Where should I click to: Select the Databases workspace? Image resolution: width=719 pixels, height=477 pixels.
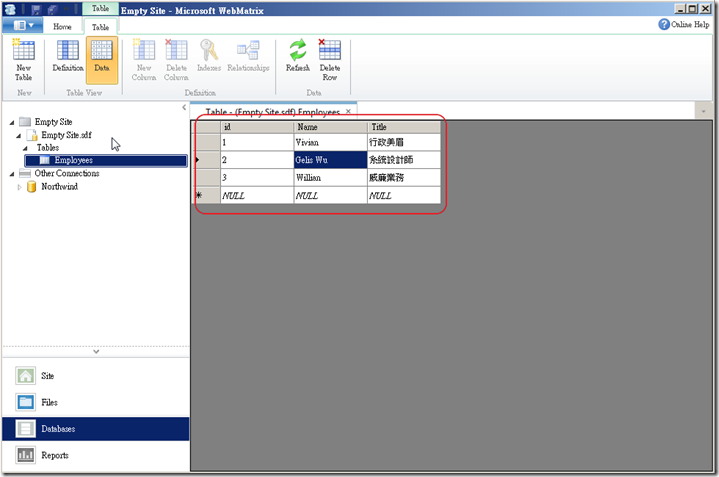(x=95, y=429)
